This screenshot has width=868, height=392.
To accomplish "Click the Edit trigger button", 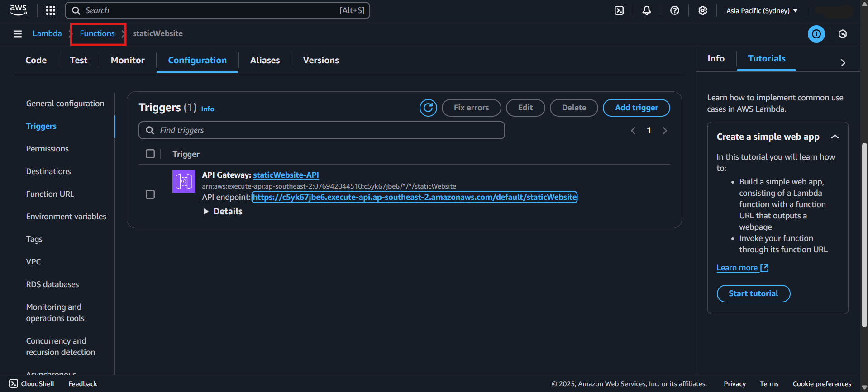I will 525,108.
